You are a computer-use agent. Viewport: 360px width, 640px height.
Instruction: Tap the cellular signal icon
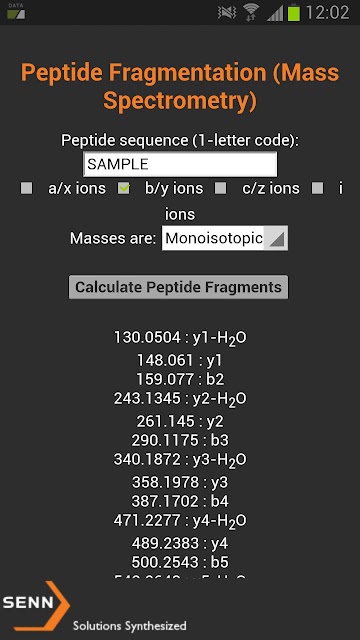(x=275, y=13)
